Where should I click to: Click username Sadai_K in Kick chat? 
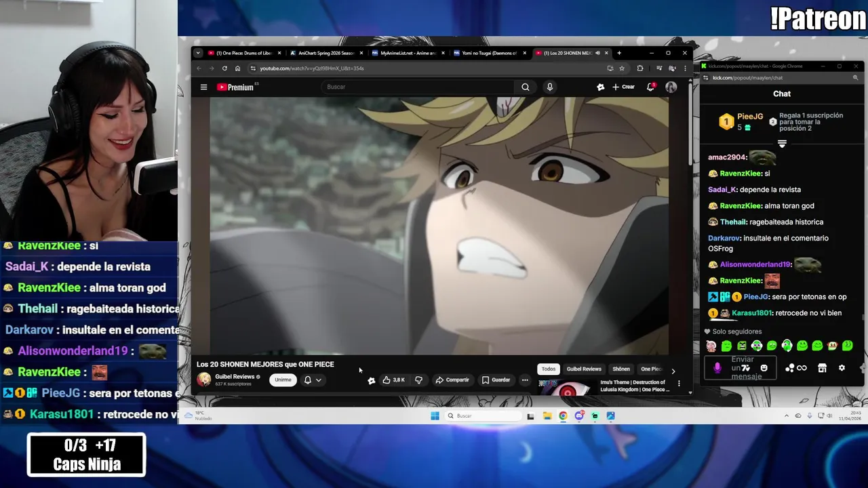(722, 190)
